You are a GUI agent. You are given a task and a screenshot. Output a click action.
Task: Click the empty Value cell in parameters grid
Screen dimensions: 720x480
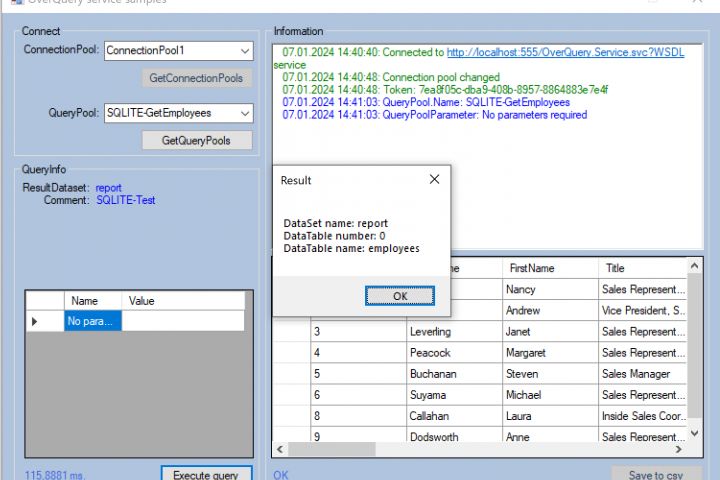click(182, 321)
